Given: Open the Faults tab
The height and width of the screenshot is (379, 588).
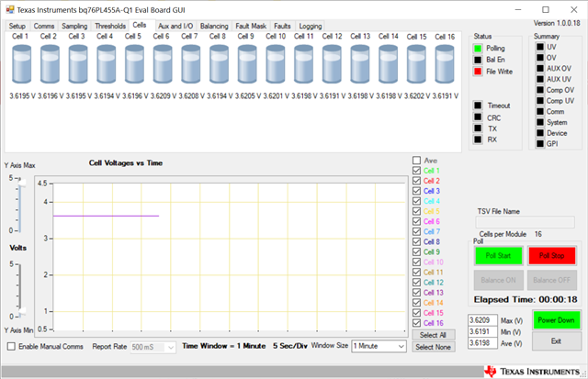Looking at the screenshot, I should 282,26.
